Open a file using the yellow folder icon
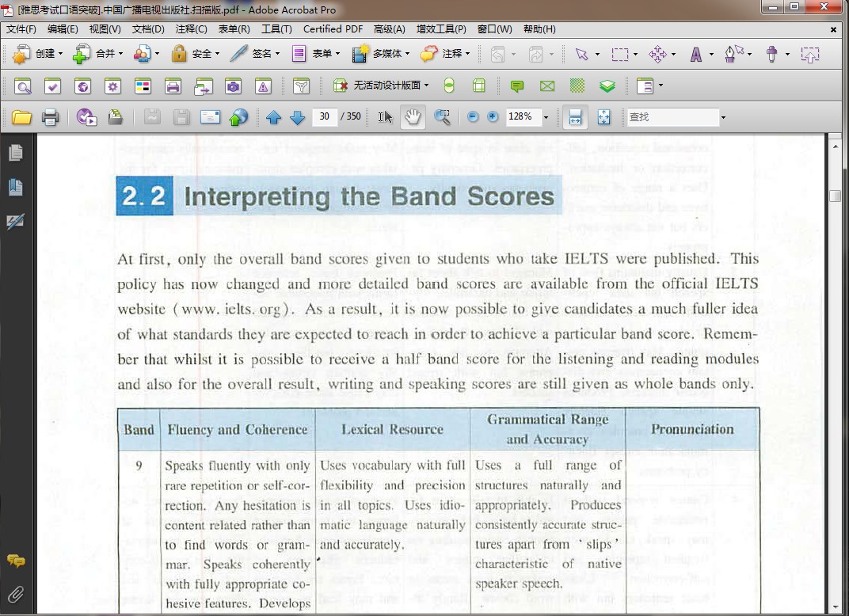The width and height of the screenshot is (849, 616). 21,117
